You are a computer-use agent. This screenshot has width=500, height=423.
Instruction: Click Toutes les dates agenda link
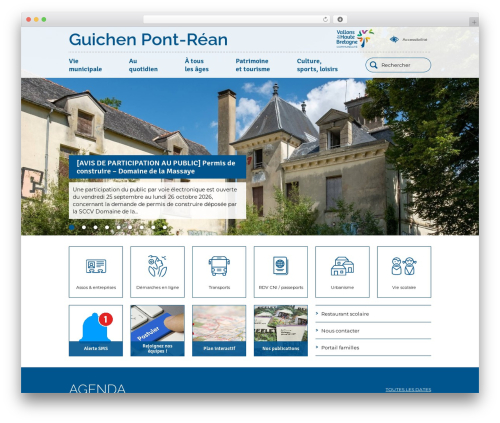pyautogui.click(x=408, y=389)
